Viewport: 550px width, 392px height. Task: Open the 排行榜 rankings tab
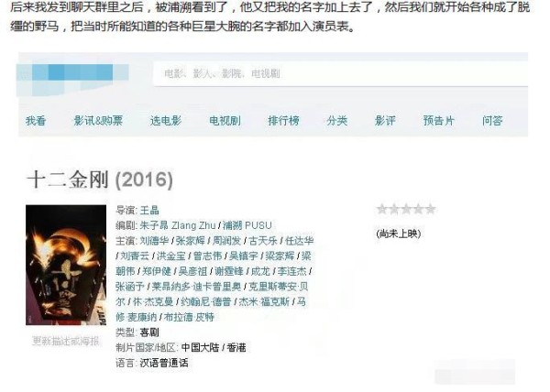(284, 121)
